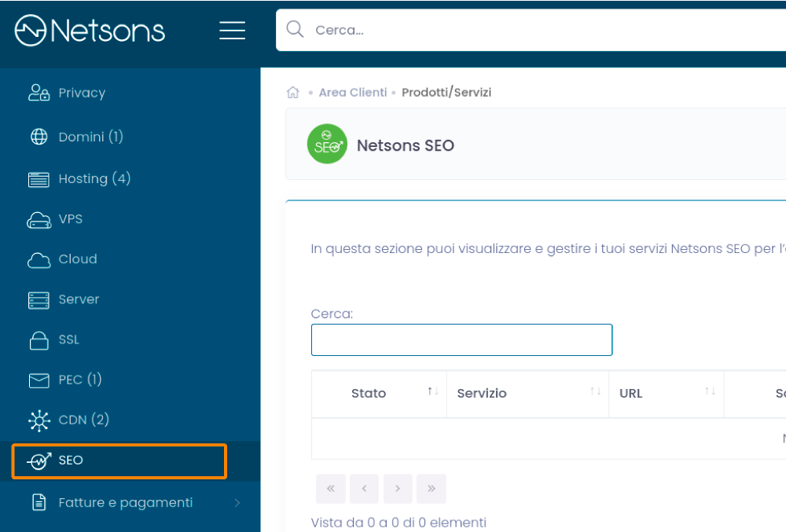Image resolution: width=786 pixels, height=532 pixels.
Task: Click the search magnifier icon
Action: 295,30
